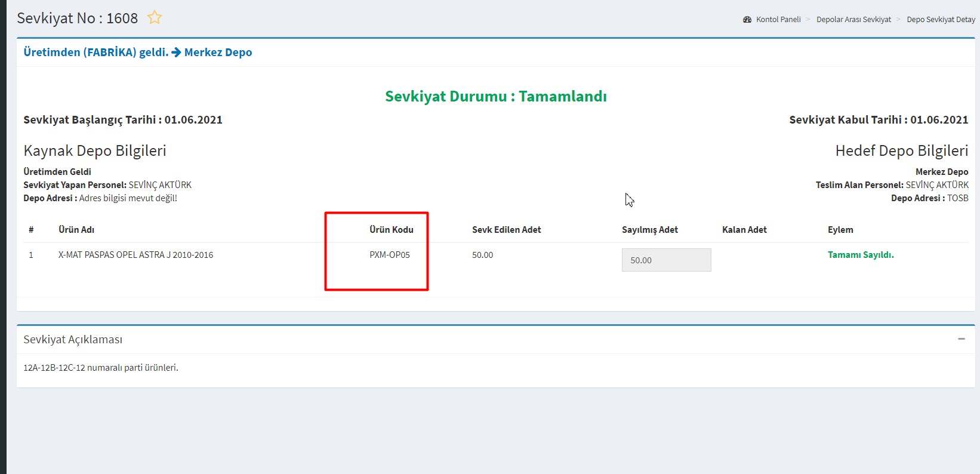
Task: Click the Sevkiyat Durumu : Tamamlandı status heading
Action: tap(495, 97)
